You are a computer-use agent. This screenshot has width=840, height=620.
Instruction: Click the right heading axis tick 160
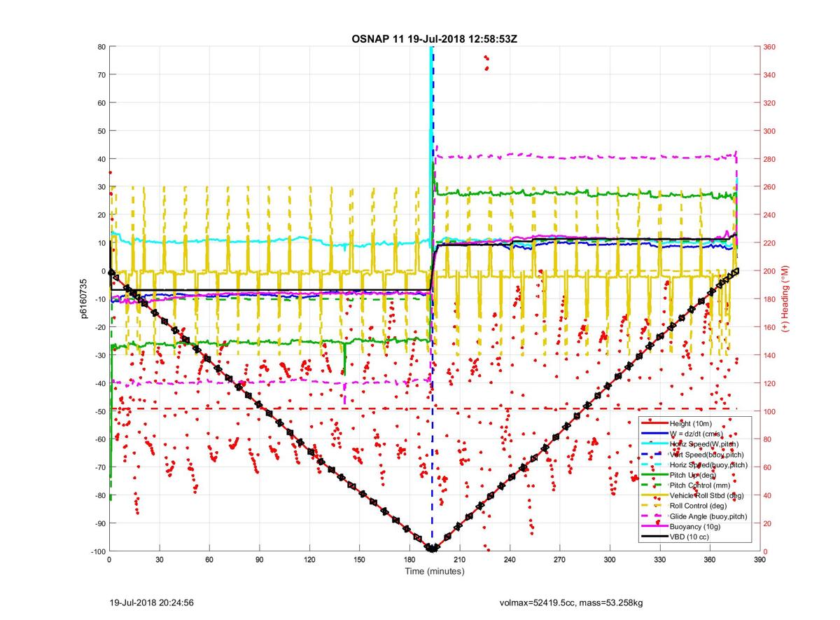click(x=770, y=327)
